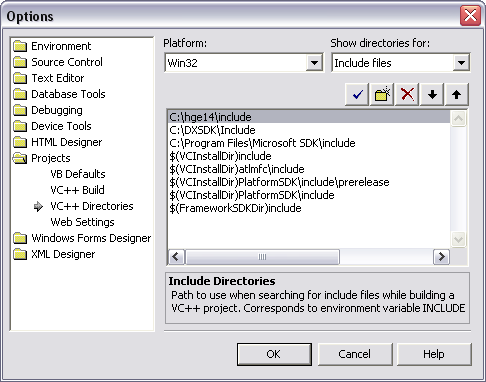Click the Include files combo box field

400,62
